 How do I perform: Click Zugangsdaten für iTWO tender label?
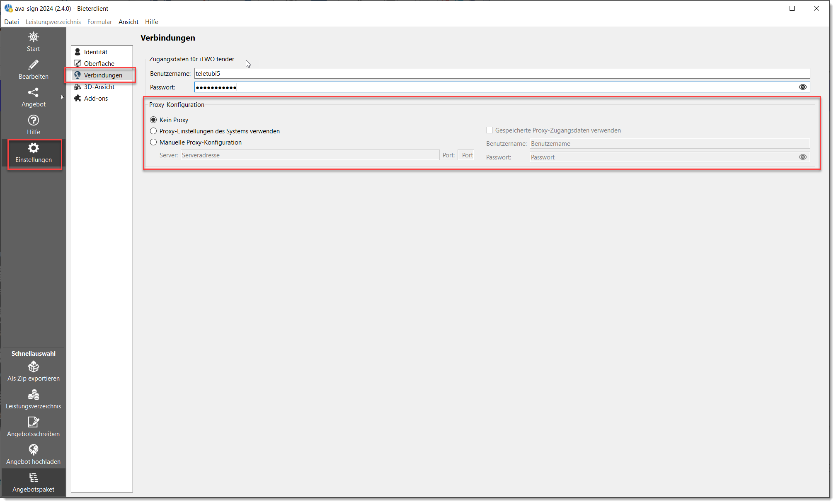[x=191, y=59]
